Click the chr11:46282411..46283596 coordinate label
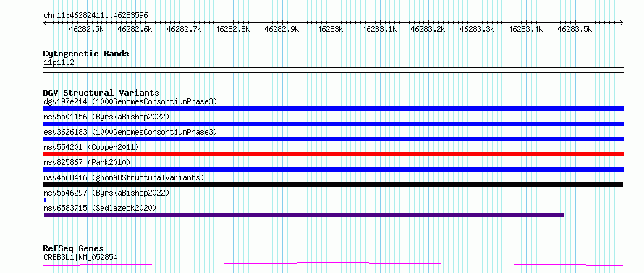This screenshot has width=644, height=273. click(x=96, y=15)
